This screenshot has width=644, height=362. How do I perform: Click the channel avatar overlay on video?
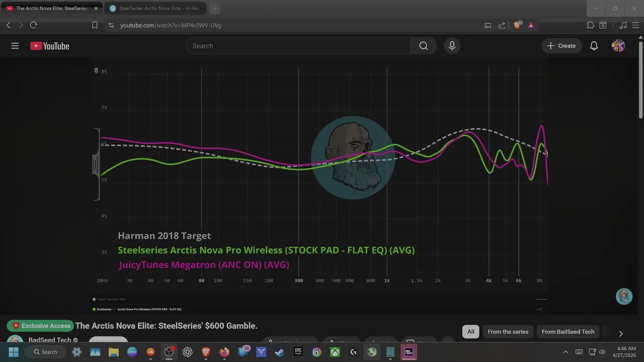[624, 296]
